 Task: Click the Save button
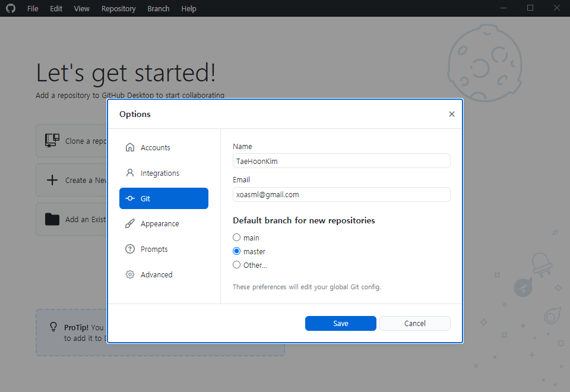341,323
